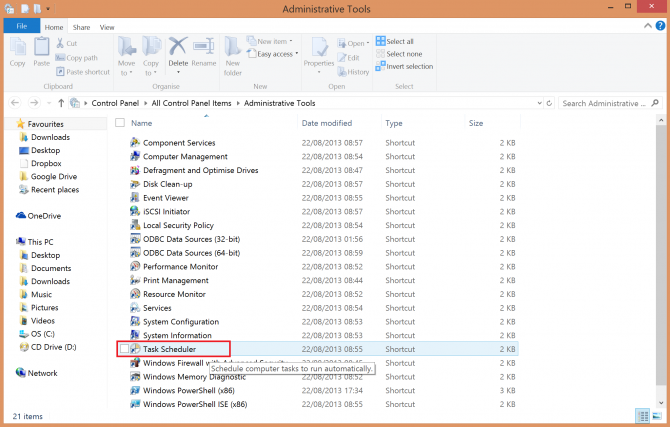670x427 pixels.
Task: Expand the Easy access dropdown
Action: pyautogui.click(x=297, y=54)
